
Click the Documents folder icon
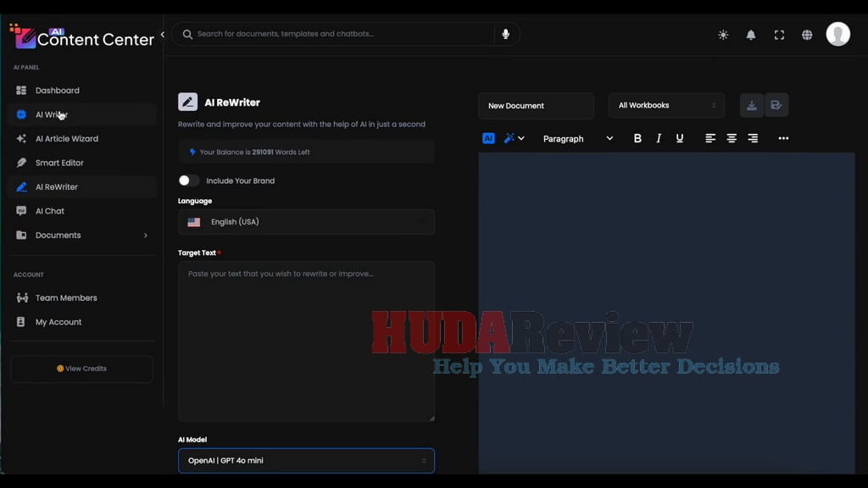pos(21,236)
